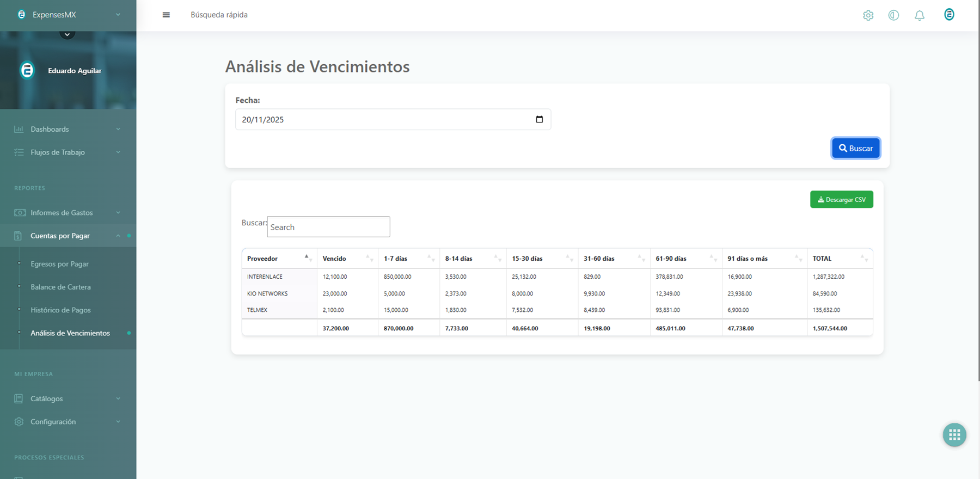The width and height of the screenshot is (980, 479).
Task: Click the Cuentas por Pagar document icon
Action: click(18, 236)
